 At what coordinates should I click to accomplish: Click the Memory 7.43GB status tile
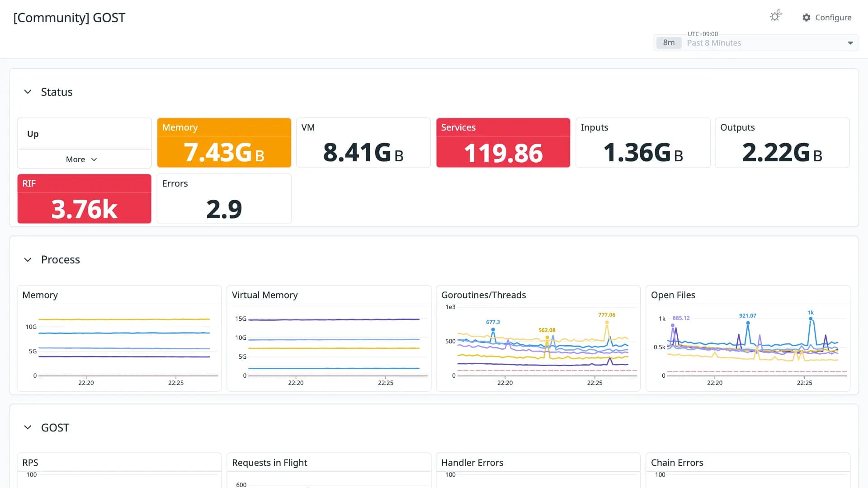(224, 143)
